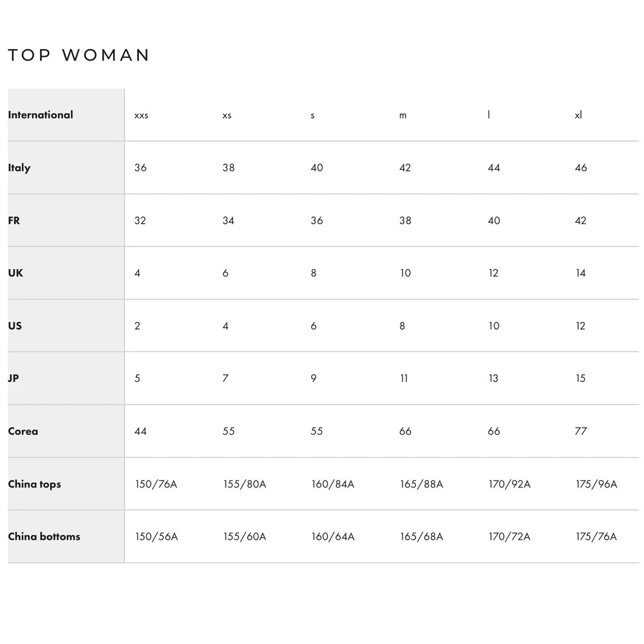Click China bottoms 175/76A cell
The image size is (644, 644).
(x=596, y=536)
